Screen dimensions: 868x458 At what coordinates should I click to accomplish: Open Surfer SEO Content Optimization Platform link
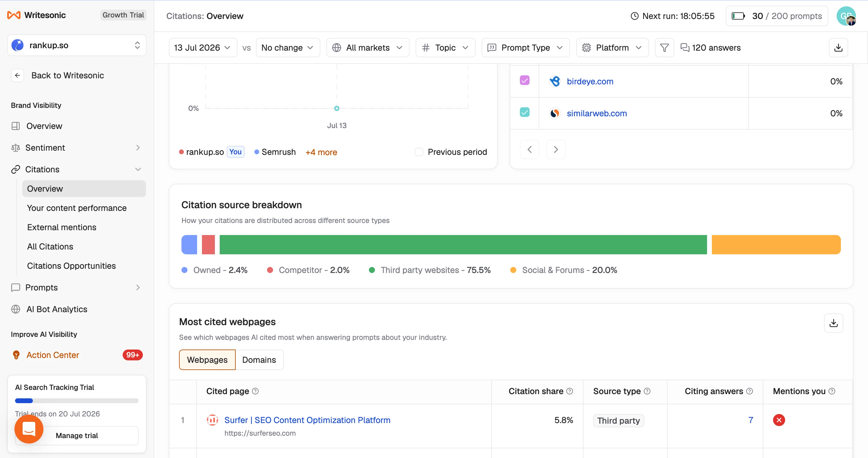coord(307,420)
